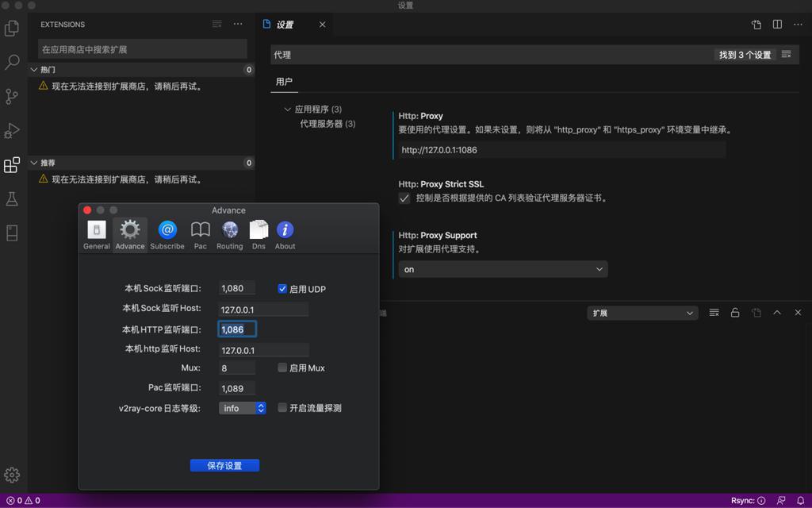Open the Dns tab

tap(259, 235)
